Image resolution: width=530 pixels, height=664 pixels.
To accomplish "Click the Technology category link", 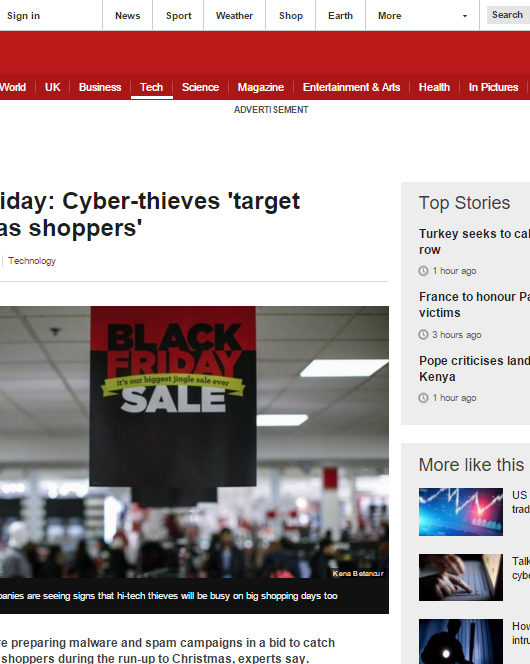I will point(32,261).
